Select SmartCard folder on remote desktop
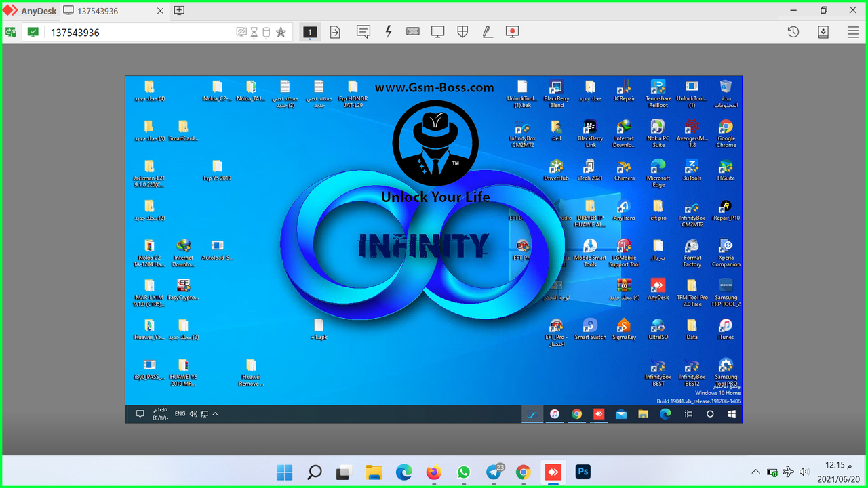This screenshot has height=488, width=868. pyautogui.click(x=183, y=130)
